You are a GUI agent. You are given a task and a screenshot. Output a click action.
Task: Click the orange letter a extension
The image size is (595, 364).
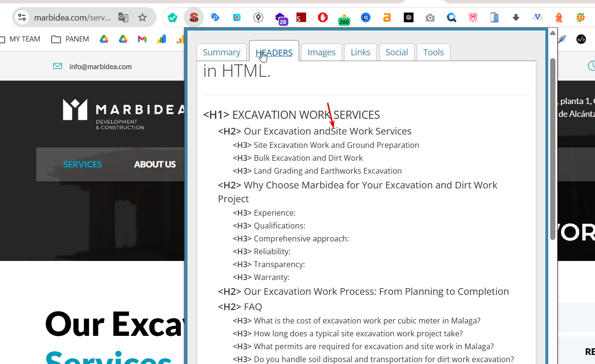pos(387,18)
